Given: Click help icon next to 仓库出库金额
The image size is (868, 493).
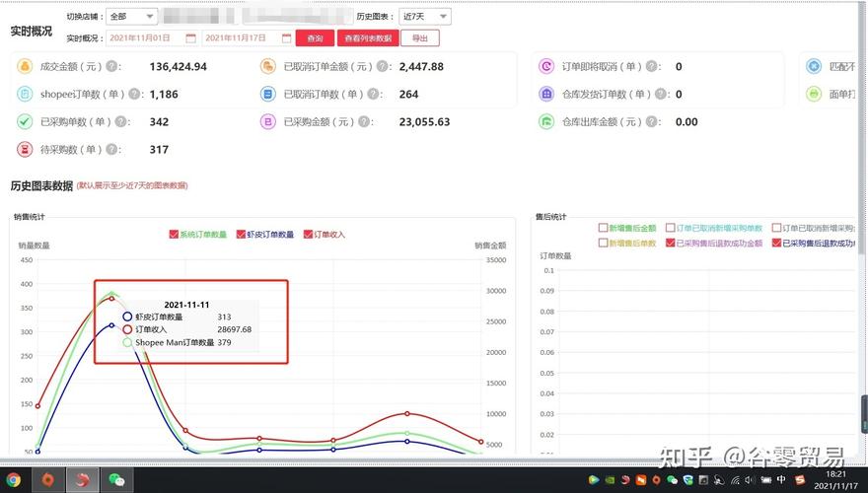Looking at the screenshot, I should [x=652, y=121].
